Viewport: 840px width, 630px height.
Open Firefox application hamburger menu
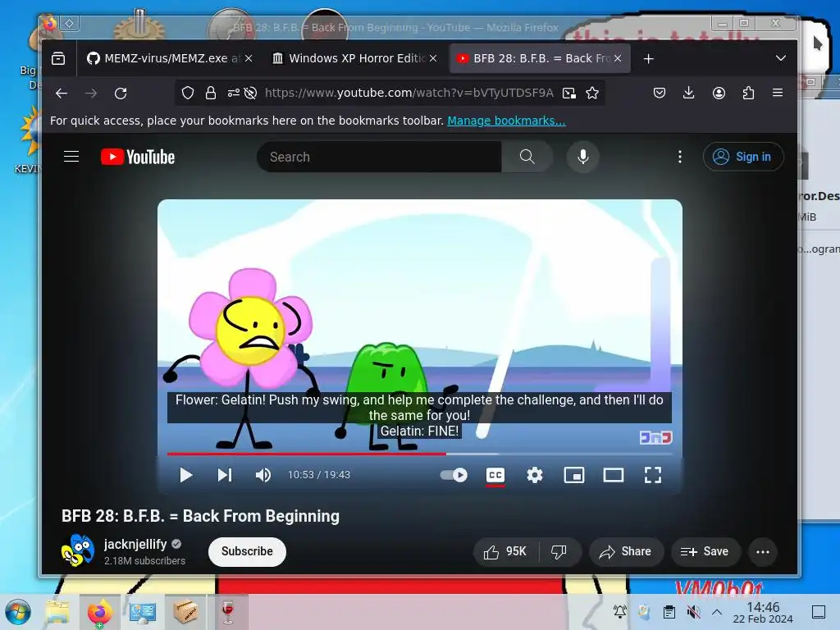pyautogui.click(x=778, y=94)
